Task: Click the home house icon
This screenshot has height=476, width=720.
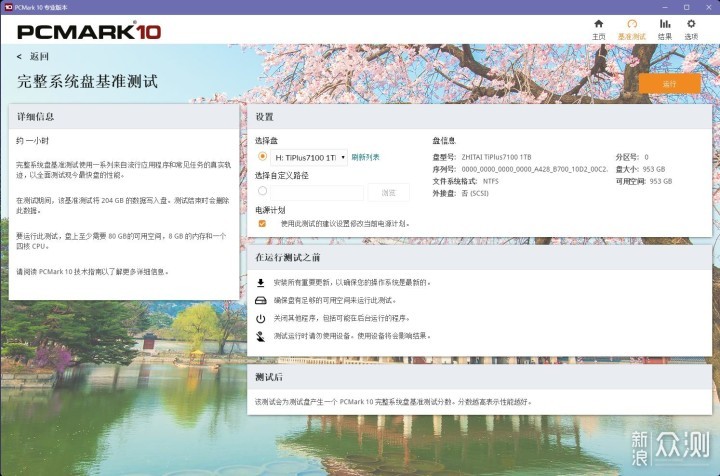Action: pyautogui.click(x=598, y=23)
